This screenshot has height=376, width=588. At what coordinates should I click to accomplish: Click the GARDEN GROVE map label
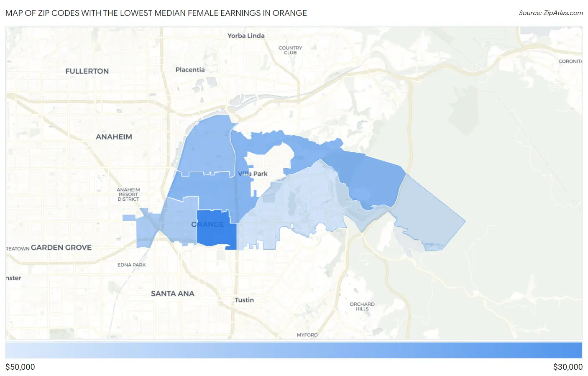tap(61, 247)
